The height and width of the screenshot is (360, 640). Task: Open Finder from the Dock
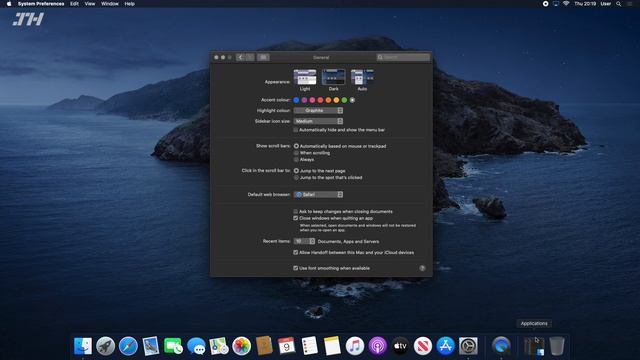point(83,346)
